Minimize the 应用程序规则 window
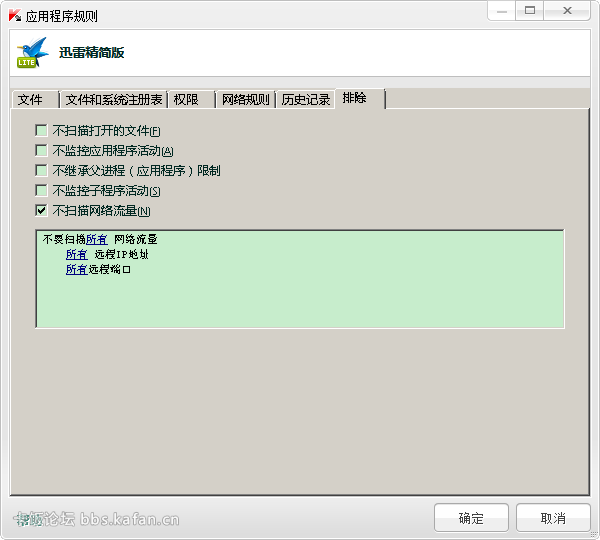 502,11
